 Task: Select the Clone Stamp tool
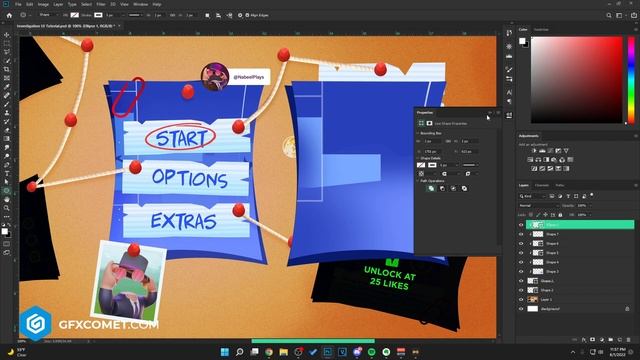click(7, 113)
